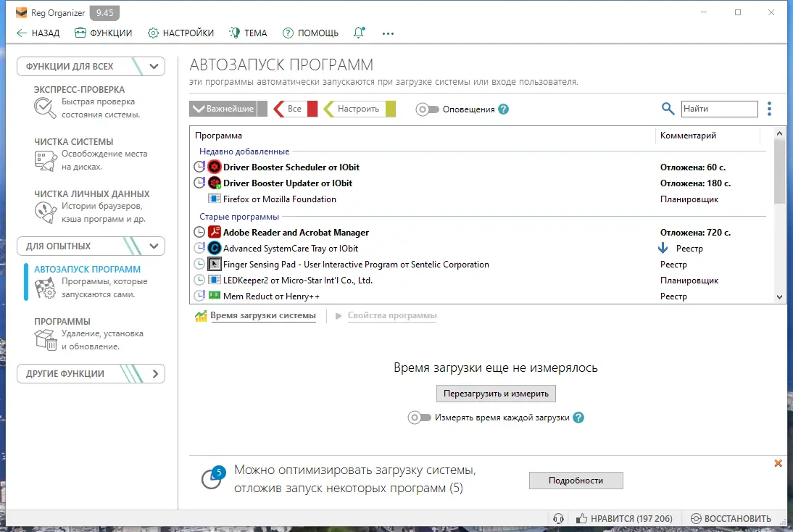Image resolution: width=793 pixels, height=532 pixels.
Task: Click Восстановить in status bar
Action: coord(731,519)
